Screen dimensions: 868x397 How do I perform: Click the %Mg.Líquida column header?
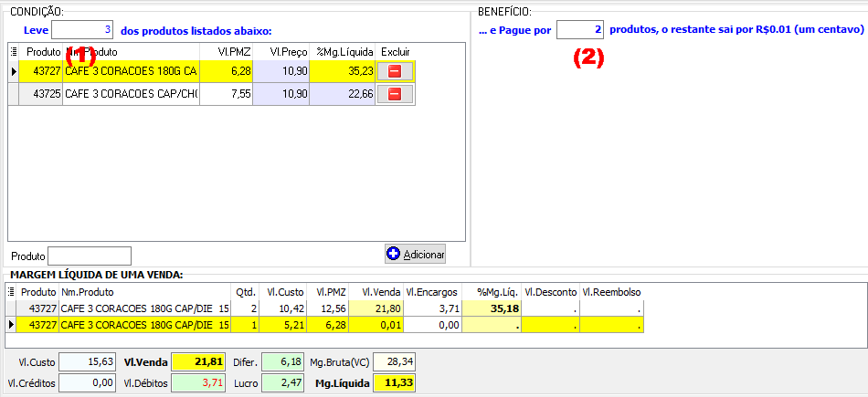point(343,51)
